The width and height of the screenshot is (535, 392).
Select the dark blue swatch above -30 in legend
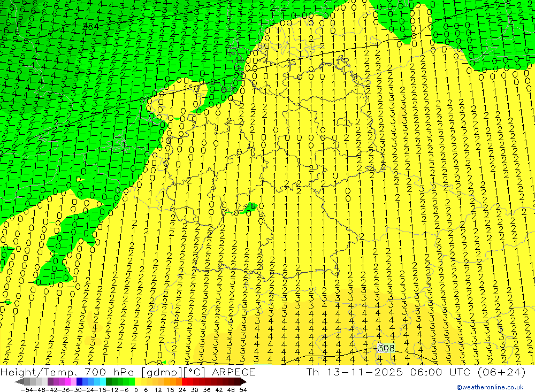click(79, 382)
